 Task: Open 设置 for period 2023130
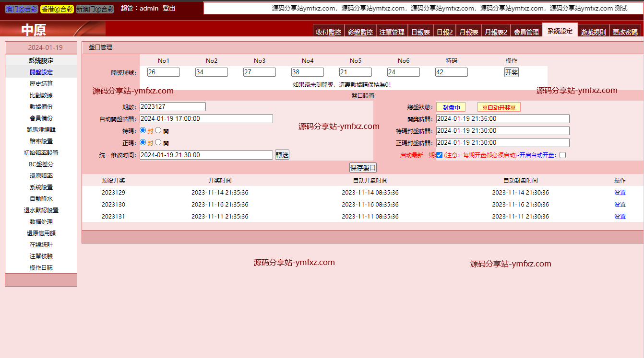(x=620, y=205)
